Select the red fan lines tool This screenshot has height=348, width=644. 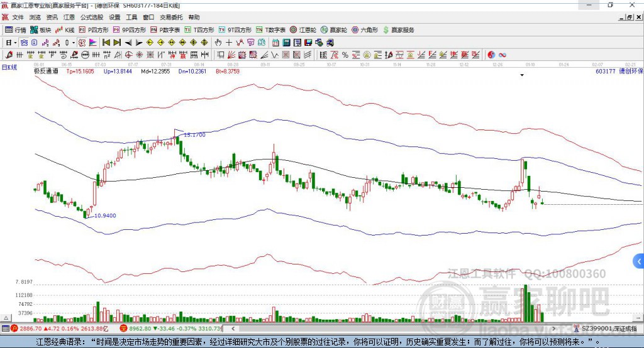click(x=231, y=55)
